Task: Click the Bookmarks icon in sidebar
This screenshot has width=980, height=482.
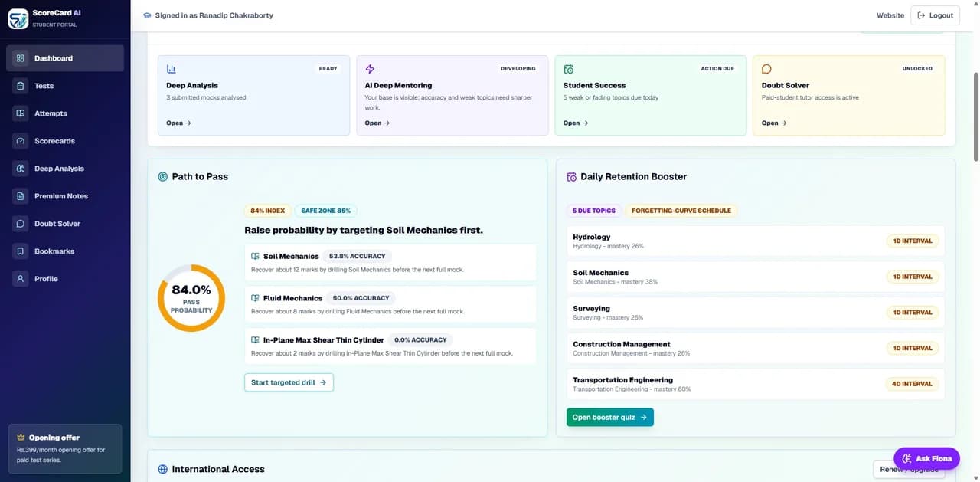Action: coord(21,251)
